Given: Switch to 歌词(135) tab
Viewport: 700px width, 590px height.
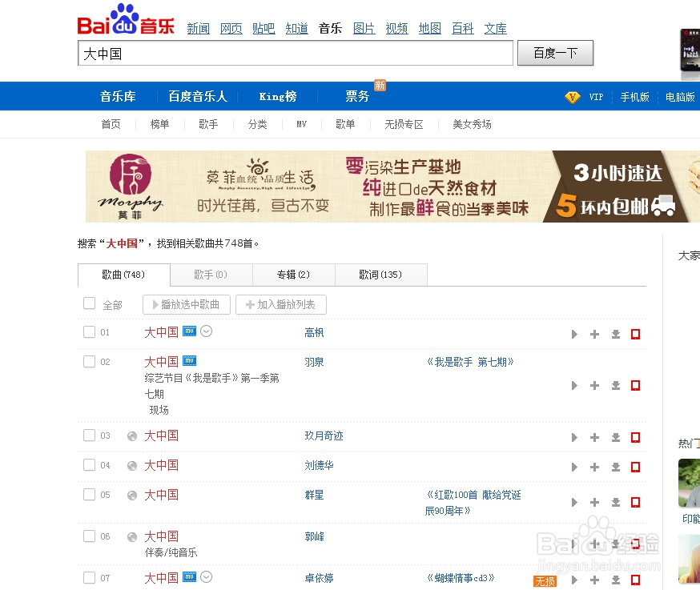Looking at the screenshot, I should click(380, 275).
